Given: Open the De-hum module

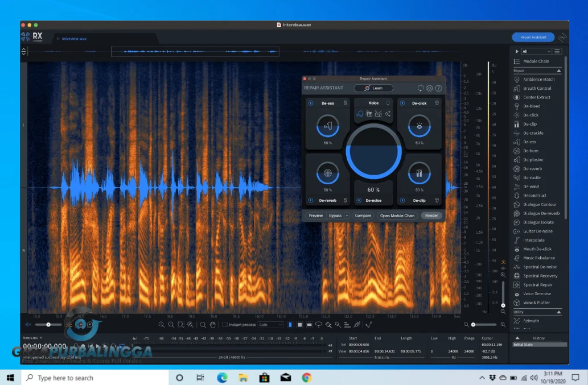Looking at the screenshot, I should (526, 151).
